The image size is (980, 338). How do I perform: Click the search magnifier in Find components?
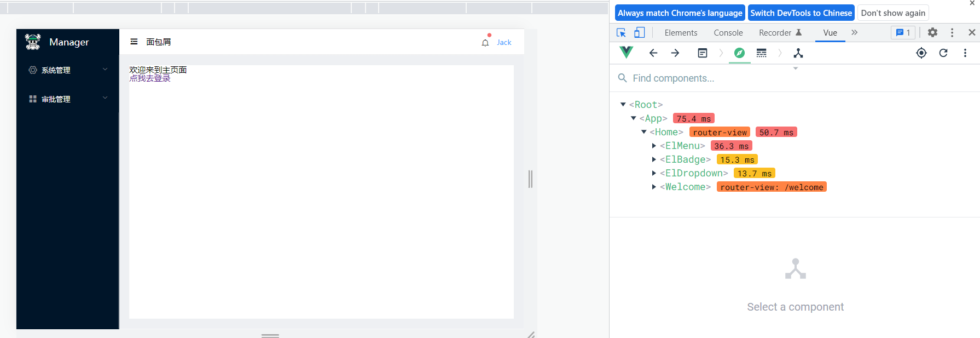coord(622,78)
